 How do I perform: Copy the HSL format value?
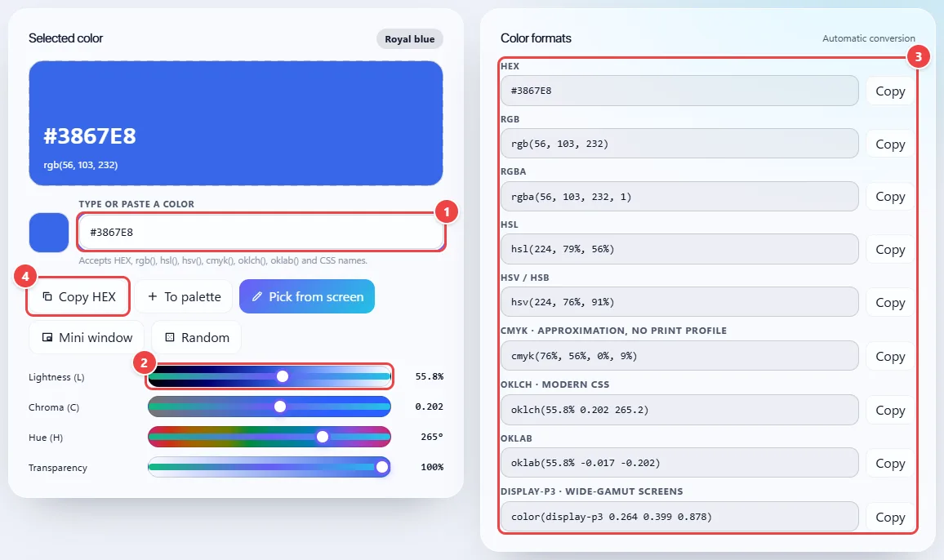(890, 249)
